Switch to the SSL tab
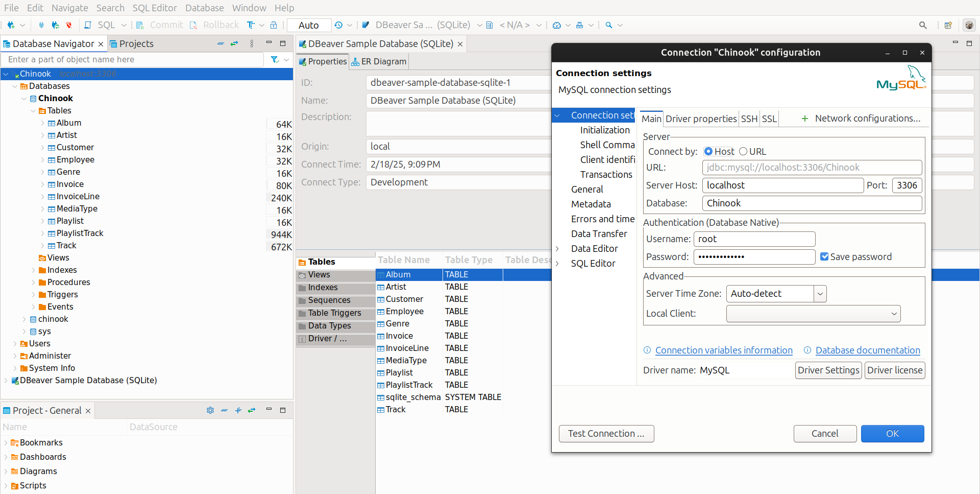The width and height of the screenshot is (980, 494). click(769, 119)
